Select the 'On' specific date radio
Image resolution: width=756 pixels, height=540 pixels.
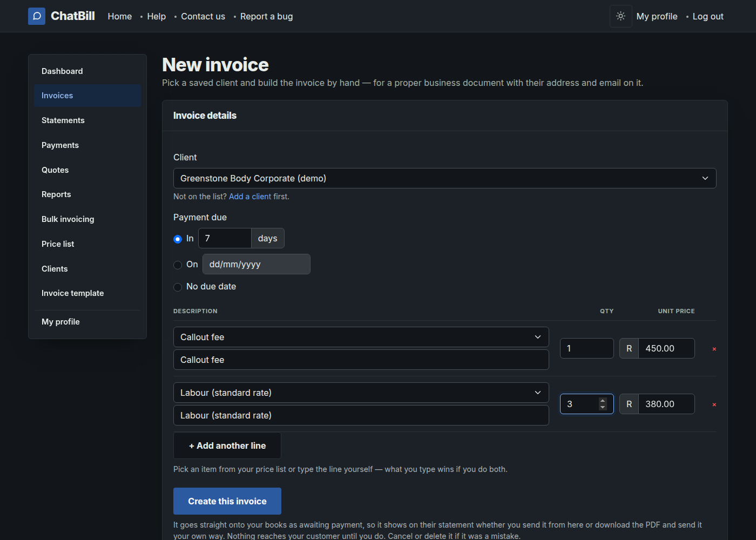(x=178, y=265)
